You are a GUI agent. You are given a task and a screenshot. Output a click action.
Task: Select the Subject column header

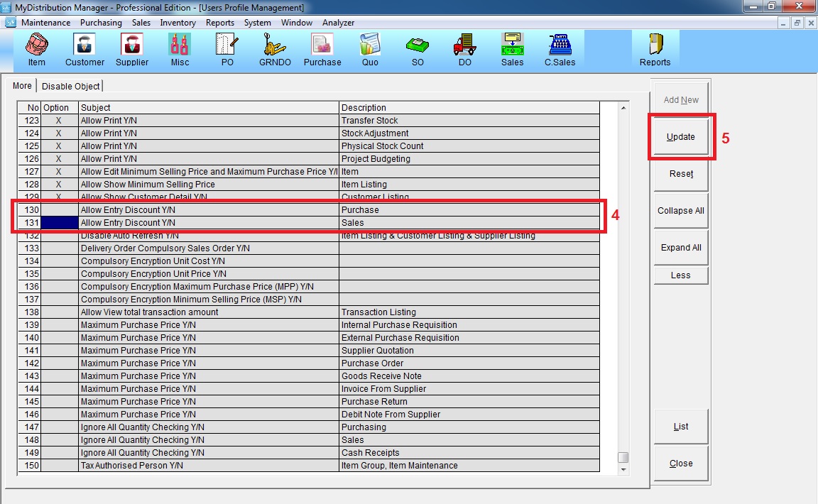pos(209,108)
